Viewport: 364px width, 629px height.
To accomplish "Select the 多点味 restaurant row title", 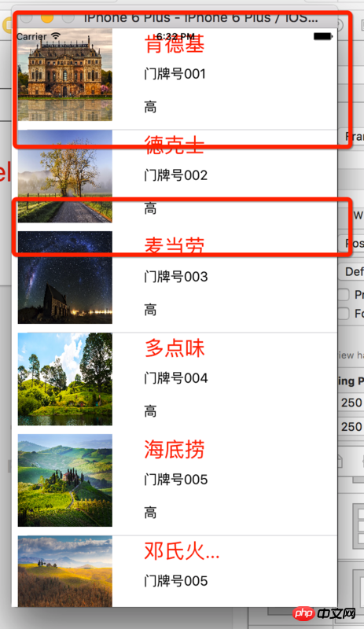I will [x=175, y=348].
